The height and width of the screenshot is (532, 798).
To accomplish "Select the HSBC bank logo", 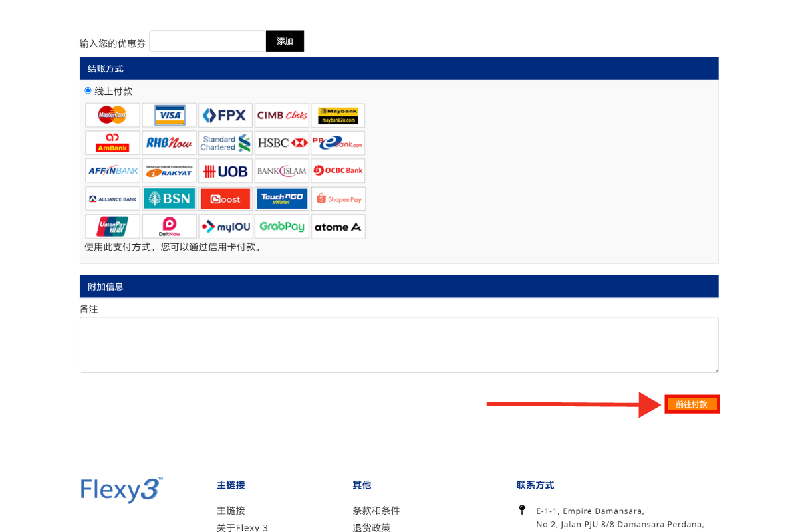I will (x=282, y=143).
